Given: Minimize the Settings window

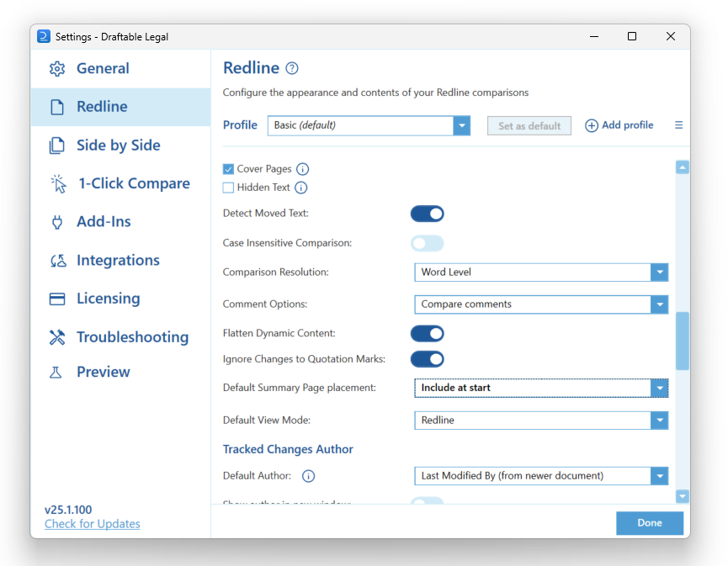Looking at the screenshot, I should 594,37.
